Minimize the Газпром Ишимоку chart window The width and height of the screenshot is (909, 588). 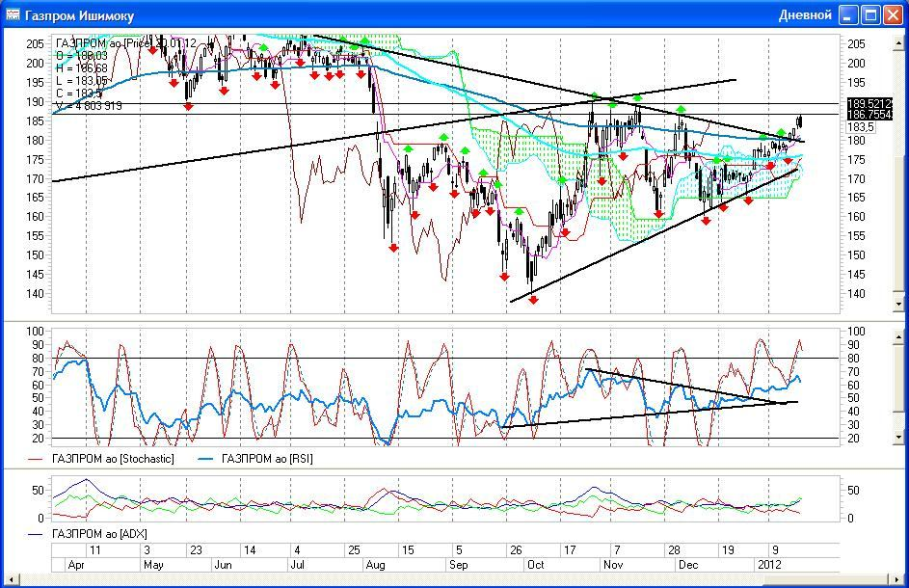(x=848, y=15)
